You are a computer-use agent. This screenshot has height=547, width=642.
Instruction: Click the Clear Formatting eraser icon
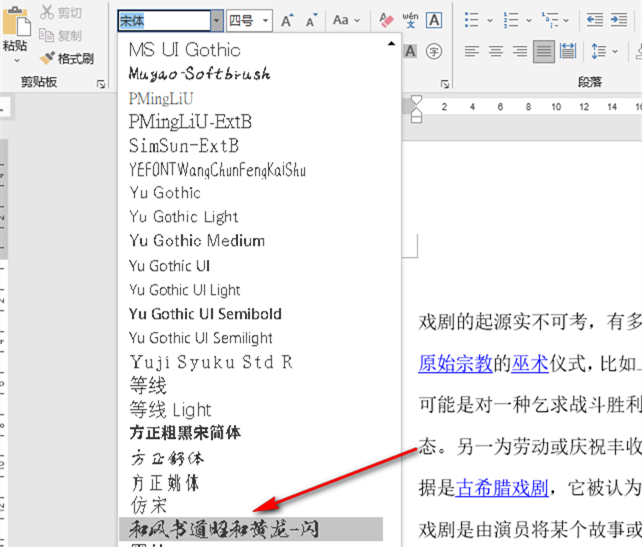tap(387, 20)
